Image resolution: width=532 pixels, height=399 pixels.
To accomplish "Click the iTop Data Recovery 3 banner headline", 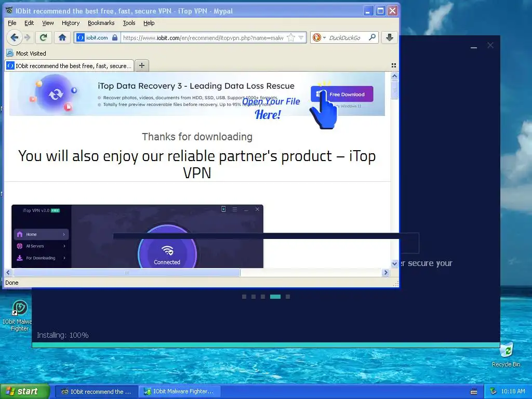I will click(196, 86).
